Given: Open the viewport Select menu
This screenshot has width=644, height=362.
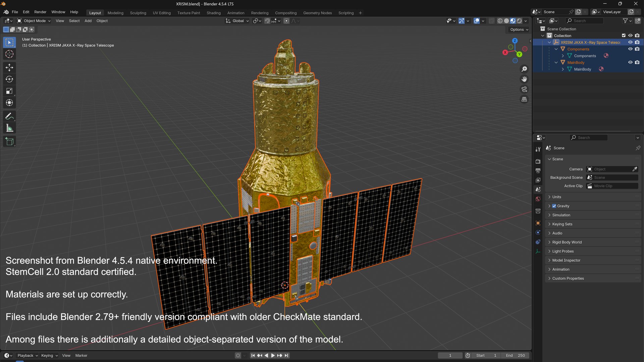Looking at the screenshot, I should [x=74, y=21].
